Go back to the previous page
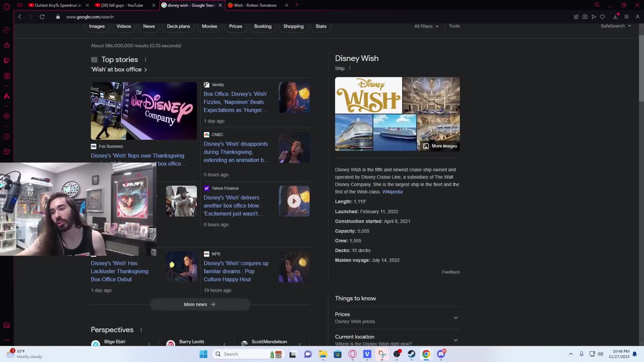This screenshot has height=362, width=644. coord(20,17)
